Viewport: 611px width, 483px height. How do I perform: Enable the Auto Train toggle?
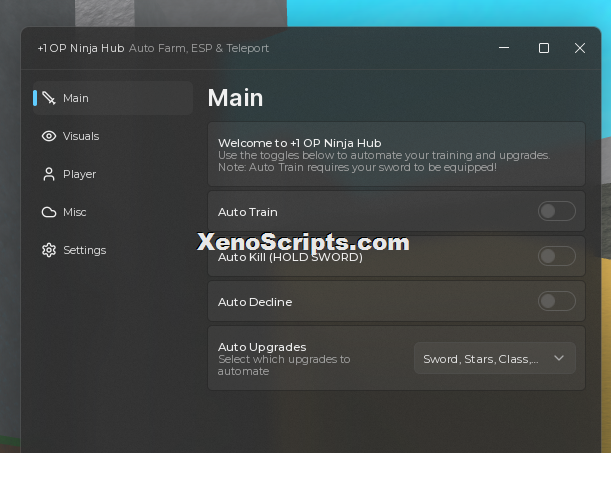point(557,212)
